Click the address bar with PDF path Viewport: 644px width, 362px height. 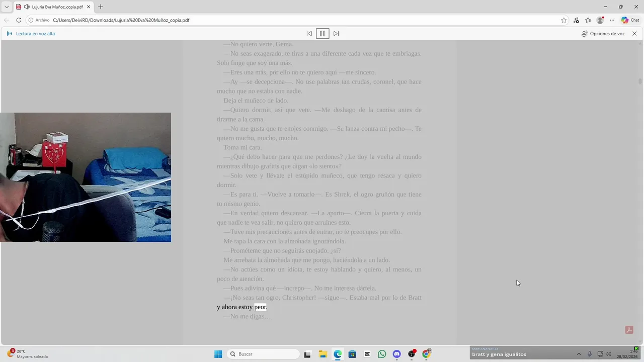[x=297, y=20]
